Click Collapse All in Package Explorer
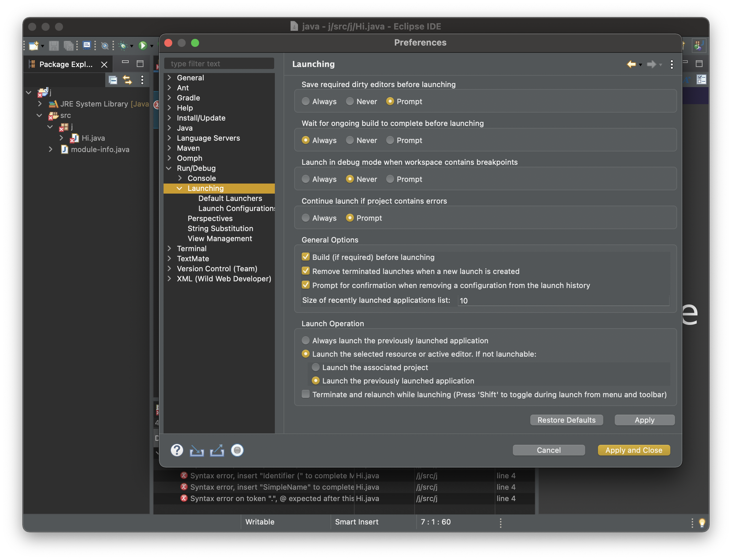This screenshot has width=732, height=560. click(x=113, y=80)
